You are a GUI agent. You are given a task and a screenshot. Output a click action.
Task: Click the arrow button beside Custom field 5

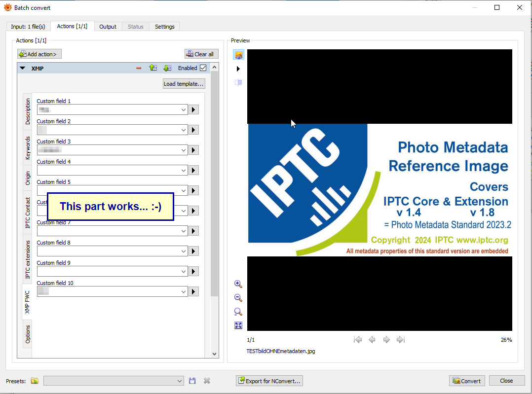[x=193, y=190]
